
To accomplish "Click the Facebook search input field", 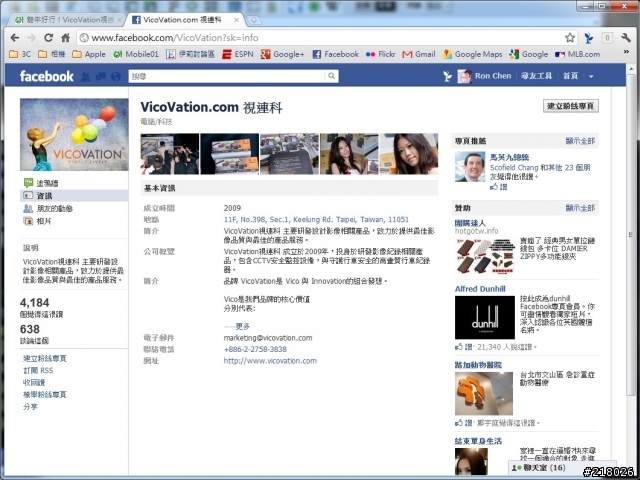I will point(227,76).
